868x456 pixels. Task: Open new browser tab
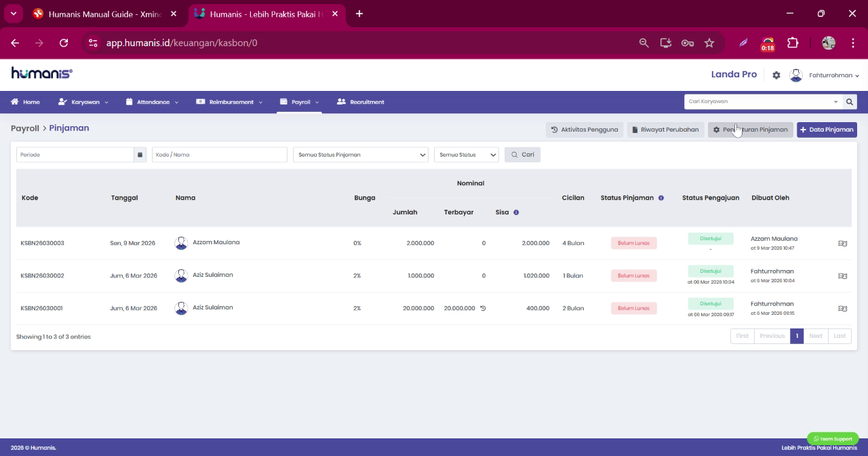pyautogui.click(x=359, y=14)
